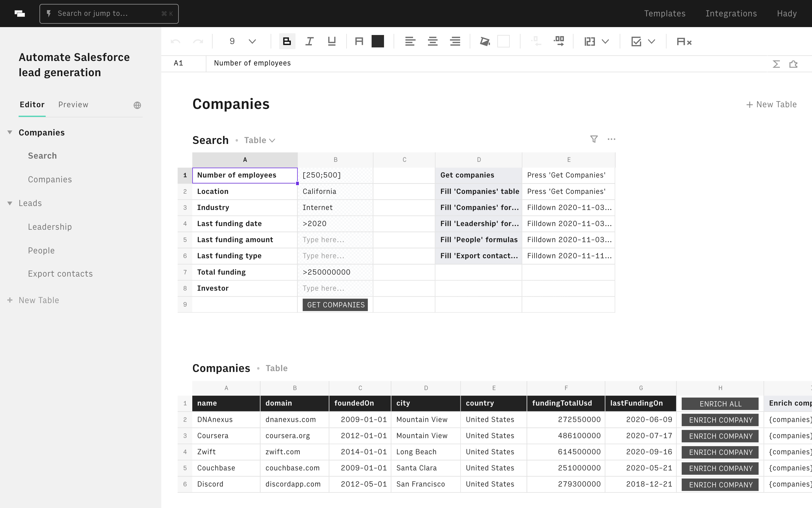
Task: Click the GET COMPANIES button
Action: (335, 305)
